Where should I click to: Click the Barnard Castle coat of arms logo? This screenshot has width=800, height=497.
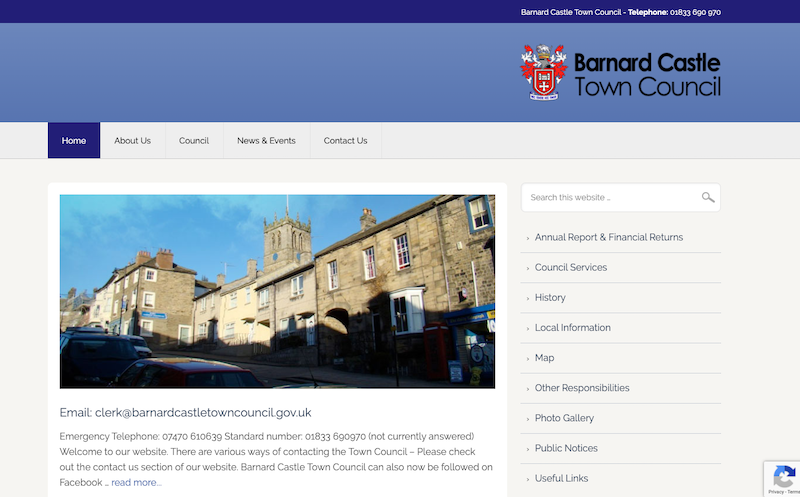pyautogui.click(x=543, y=72)
